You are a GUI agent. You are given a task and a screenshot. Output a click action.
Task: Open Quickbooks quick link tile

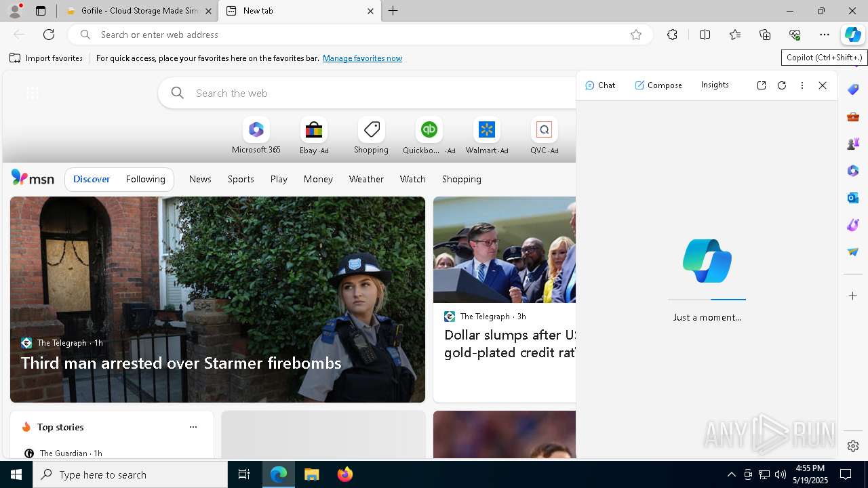click(x=429, y=136)
